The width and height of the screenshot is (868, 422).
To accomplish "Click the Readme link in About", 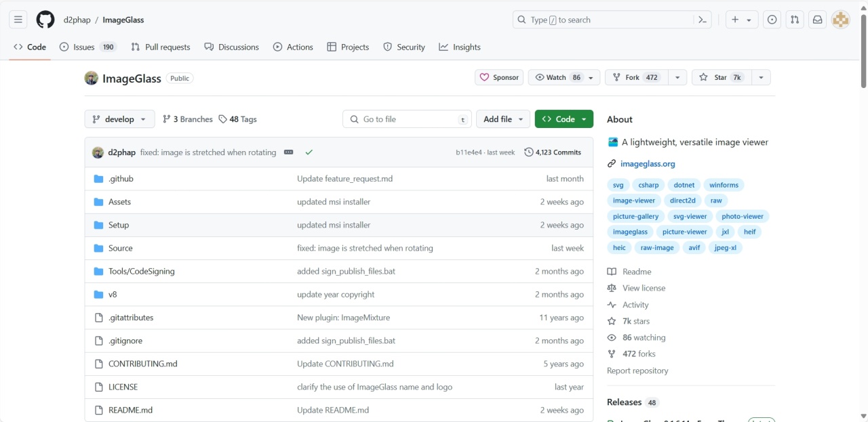I will (x=637, y=272).
